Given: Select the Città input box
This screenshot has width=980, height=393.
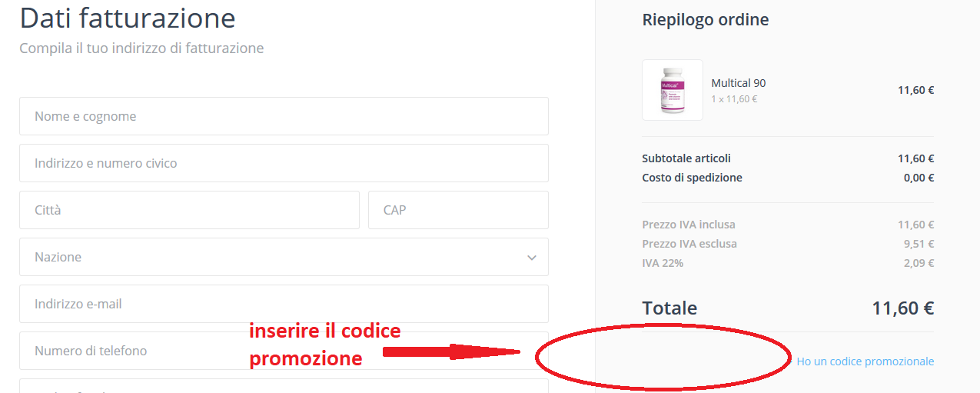Looking at the screenshot, I should [189, 210].
